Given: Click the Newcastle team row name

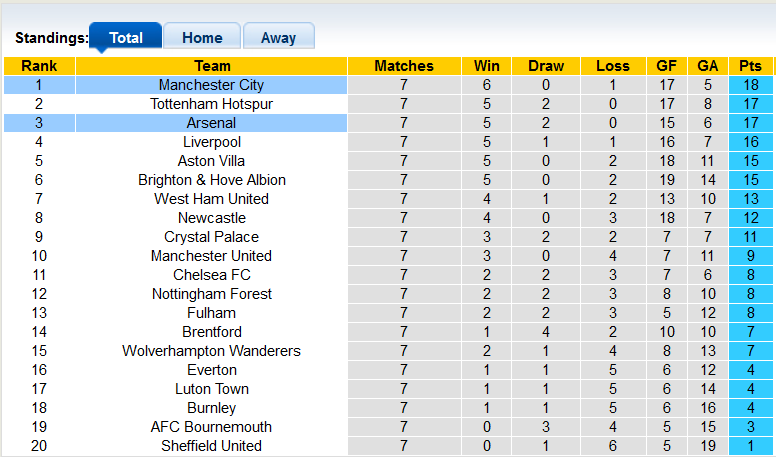Looking at the screenshot, I should pos(211,218).
